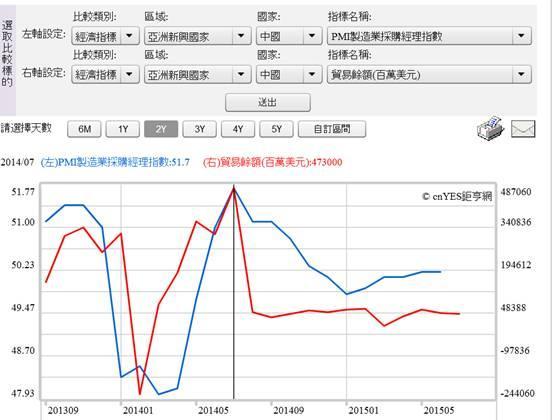Click the 51.77 left axis value
Screen dimensions: 553x420
point(23,192)
